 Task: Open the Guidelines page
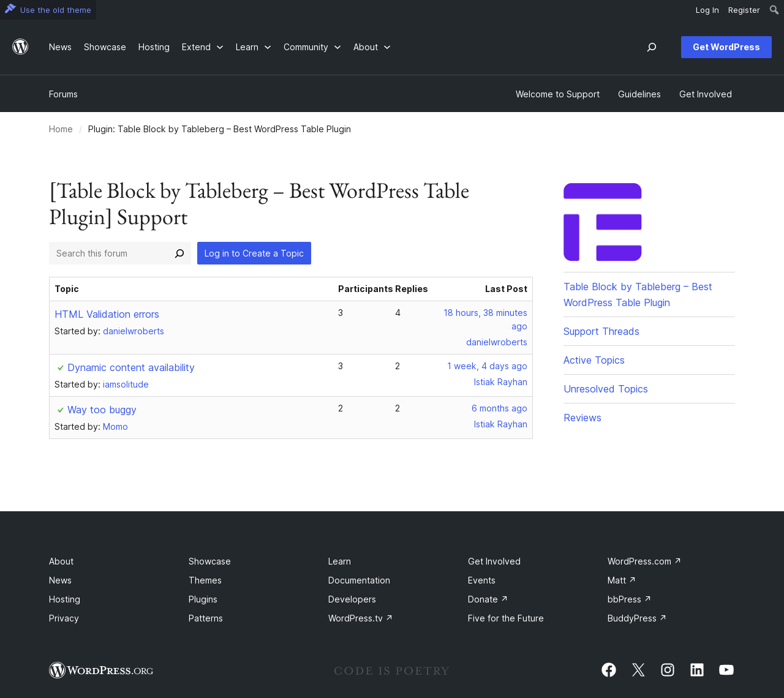[639, 94]
